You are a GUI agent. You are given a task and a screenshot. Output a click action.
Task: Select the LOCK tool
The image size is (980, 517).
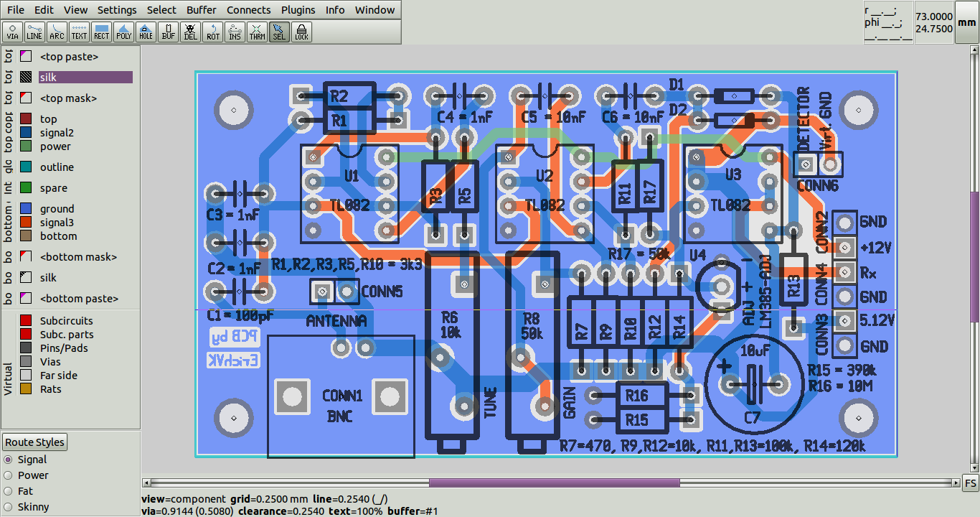pyautogui.click(x=301, y=32)
